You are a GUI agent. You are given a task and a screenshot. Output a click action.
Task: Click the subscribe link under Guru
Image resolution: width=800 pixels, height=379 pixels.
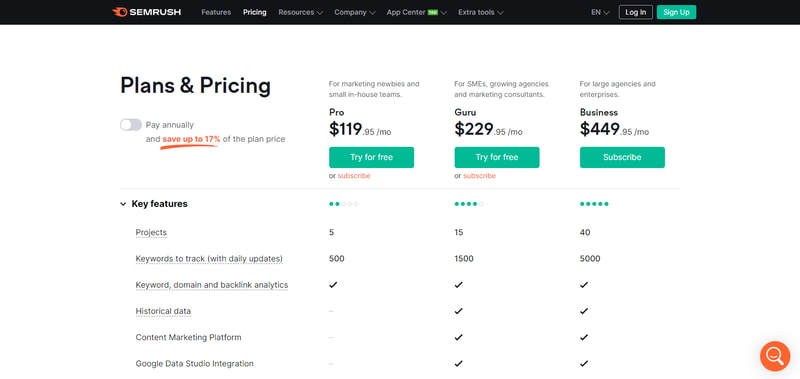(x=480, y=175)
